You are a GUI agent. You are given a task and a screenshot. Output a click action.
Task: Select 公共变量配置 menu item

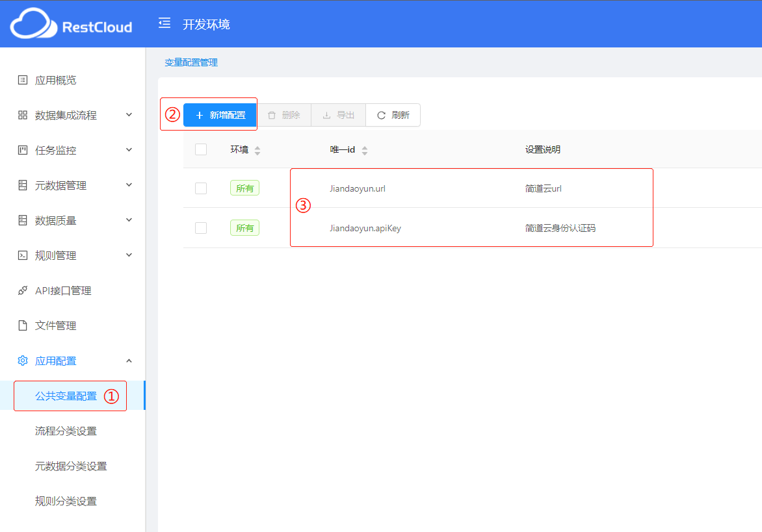pos(66,396)
